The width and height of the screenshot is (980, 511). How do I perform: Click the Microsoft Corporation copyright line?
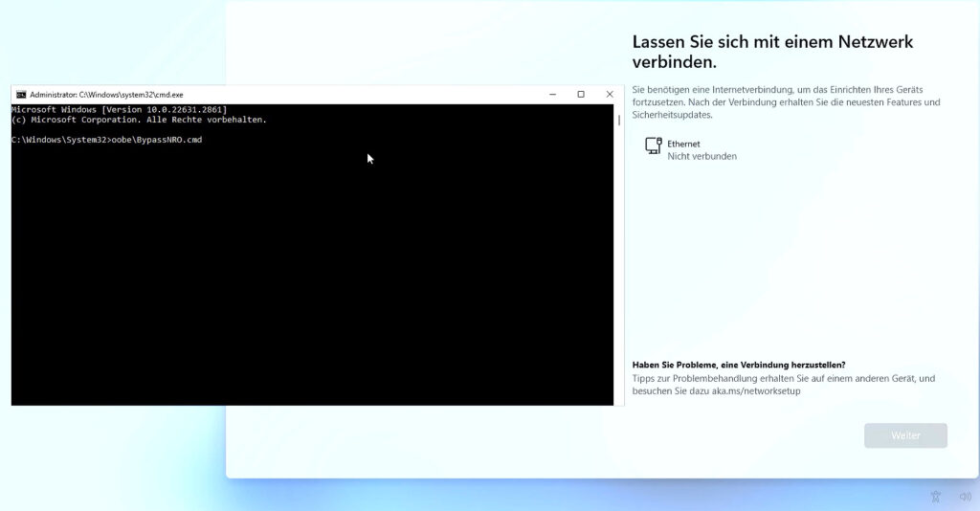pyautogui.click(x=139, y=120)
